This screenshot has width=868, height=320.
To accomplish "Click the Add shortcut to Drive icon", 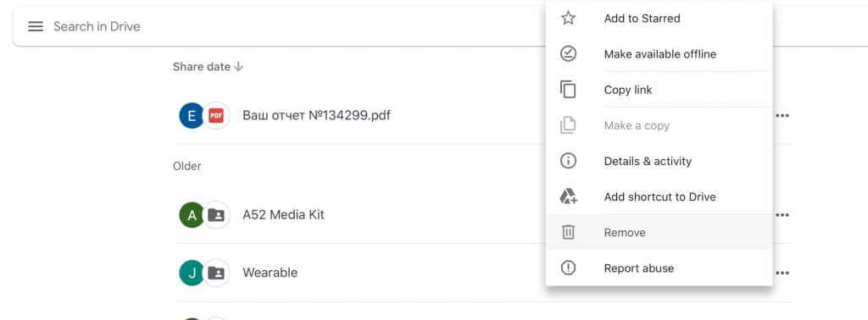I will point(568,196).
